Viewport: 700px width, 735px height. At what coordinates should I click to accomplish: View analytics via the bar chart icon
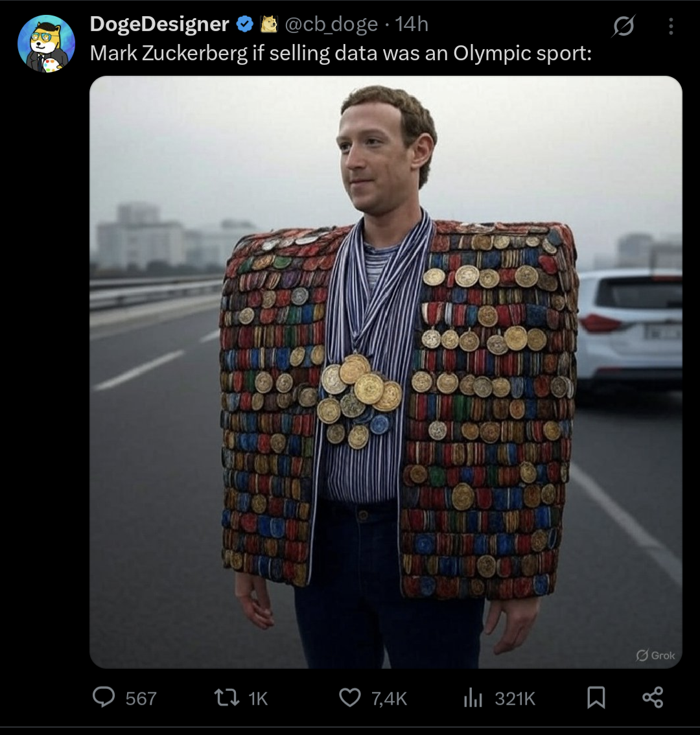coord(473,698)
